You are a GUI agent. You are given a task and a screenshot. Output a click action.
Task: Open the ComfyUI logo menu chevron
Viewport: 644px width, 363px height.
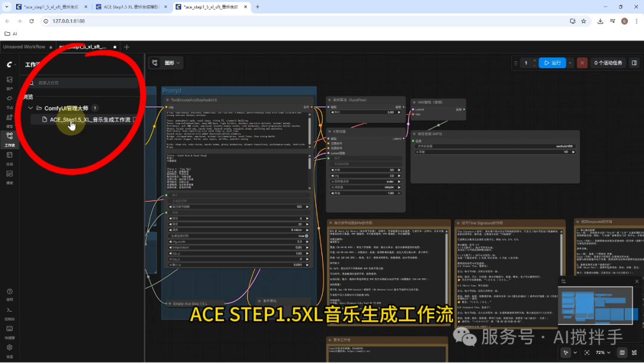pyautogui.click(x=15, y=64)
